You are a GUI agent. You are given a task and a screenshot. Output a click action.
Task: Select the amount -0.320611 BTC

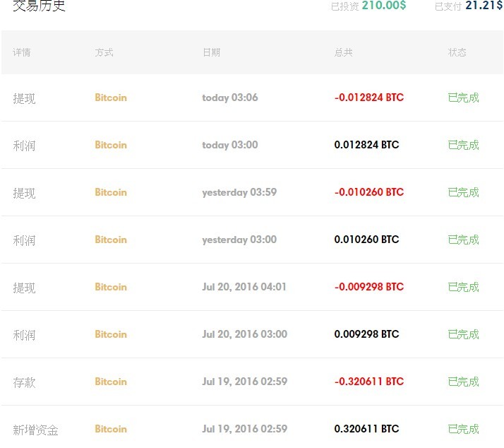click(369, 381)
